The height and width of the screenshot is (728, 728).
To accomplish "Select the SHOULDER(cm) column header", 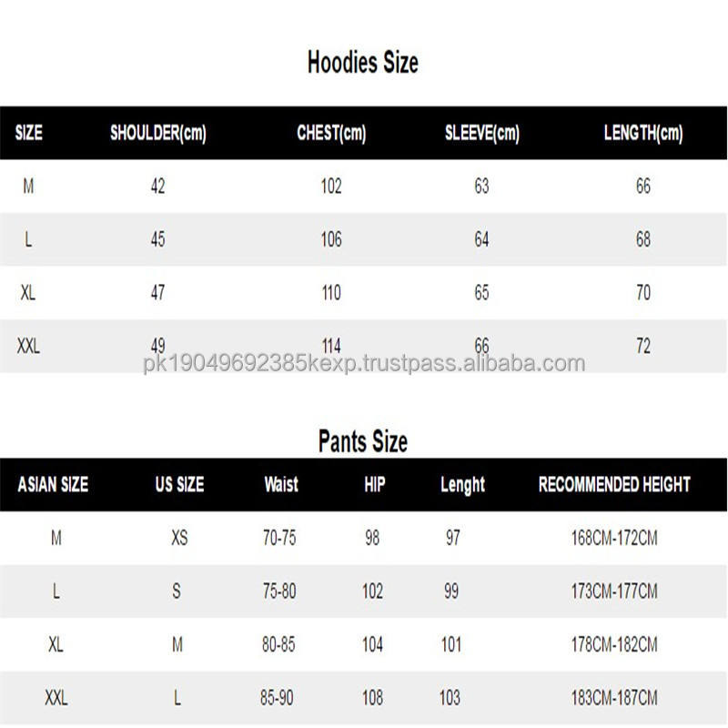I will (157, 133).
